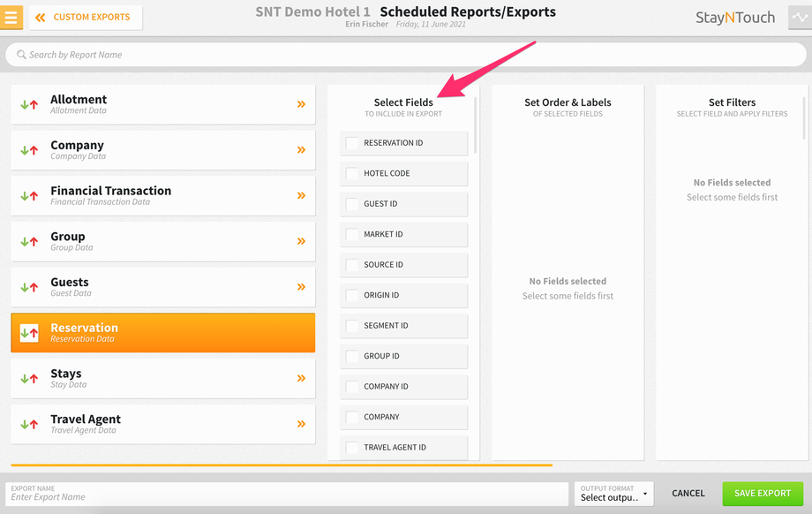Select the Travel Agent export category
This screenshot has width=812, height=514.
point(163,424)
